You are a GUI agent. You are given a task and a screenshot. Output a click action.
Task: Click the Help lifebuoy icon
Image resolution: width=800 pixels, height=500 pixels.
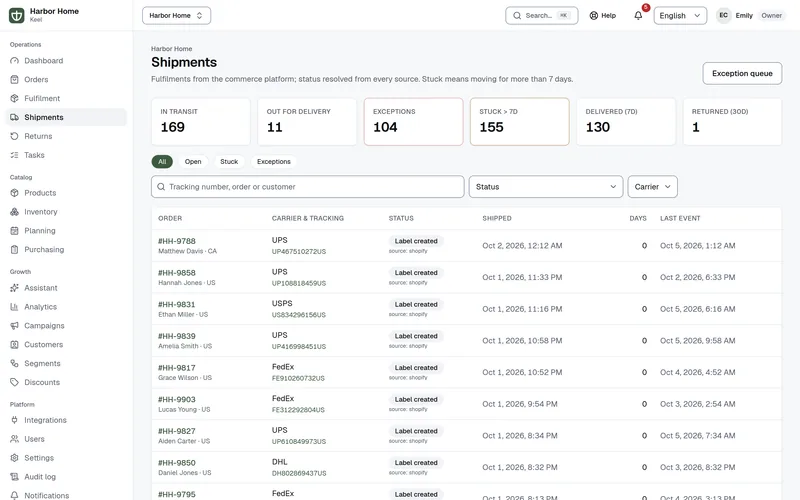[593, 15]
